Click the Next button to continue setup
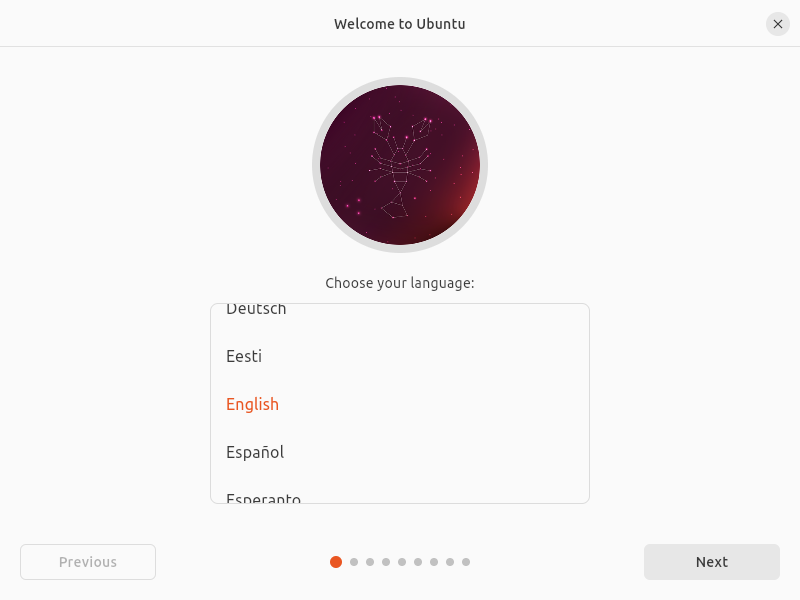 [711, 562]
